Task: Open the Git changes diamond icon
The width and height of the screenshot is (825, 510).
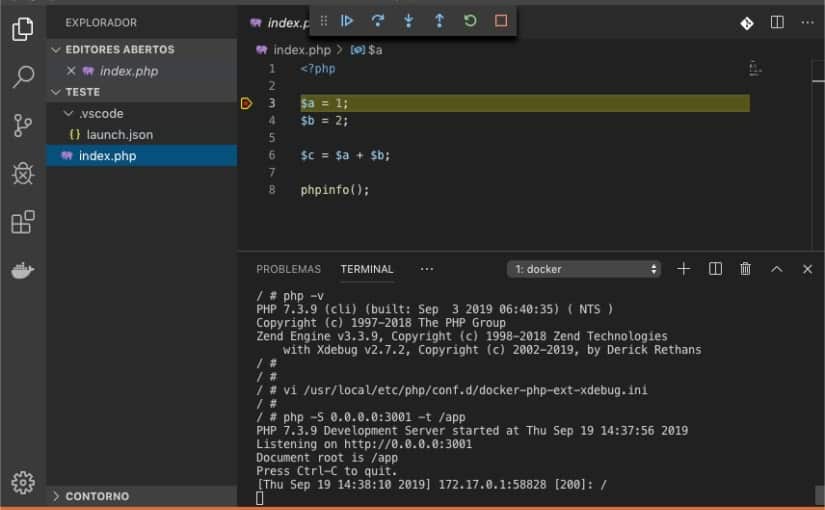Action: pyautogui.click(x=747, y=23)
